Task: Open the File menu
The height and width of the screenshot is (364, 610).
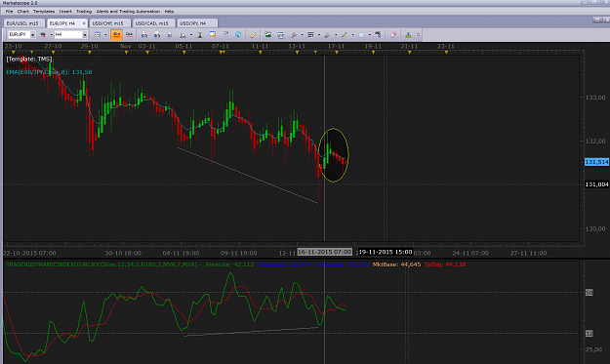Action: click(9, 12)
